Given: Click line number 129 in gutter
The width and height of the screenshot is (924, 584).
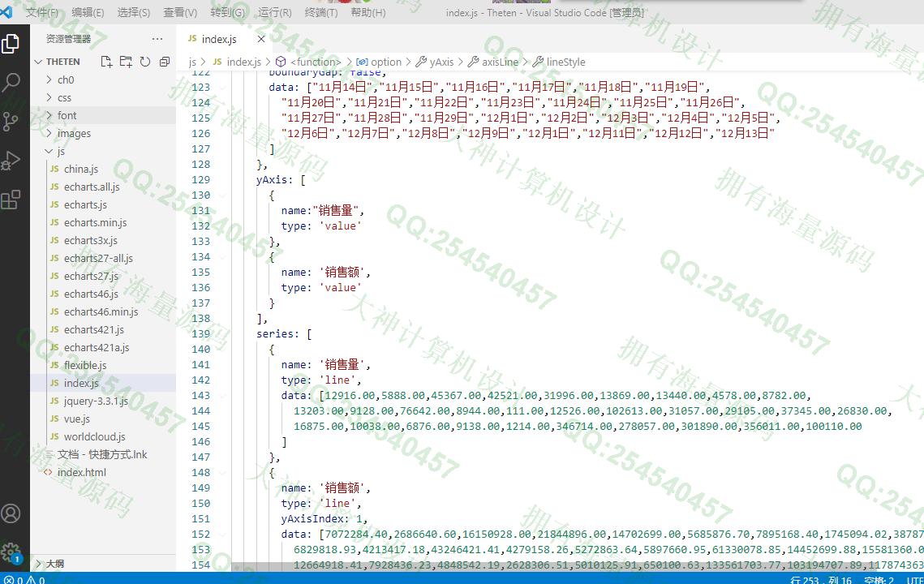Looking at the screenshot, I should click(200, 180).
